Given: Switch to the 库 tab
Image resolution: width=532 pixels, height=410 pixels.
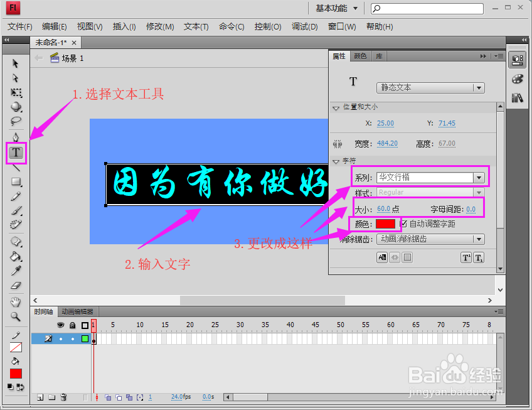Looking at the screenshot, I should click(379, 56).
